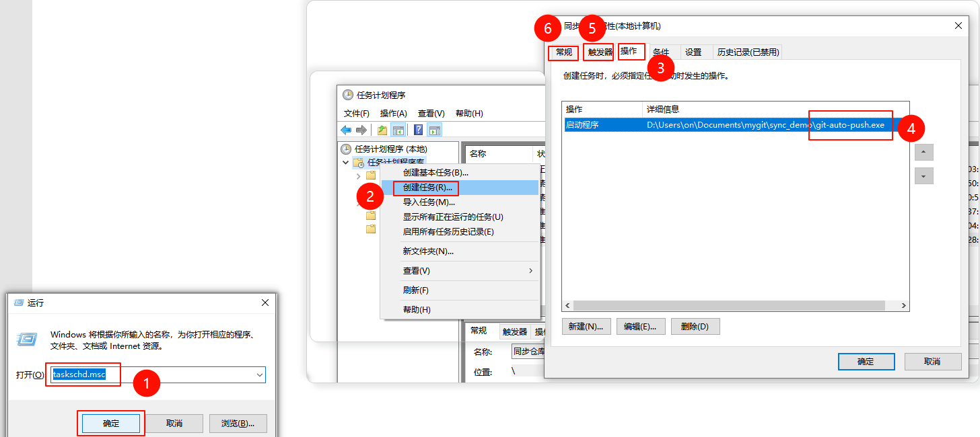
Task: Click 取消 in the Run dialog
Action: pos(174,424)
